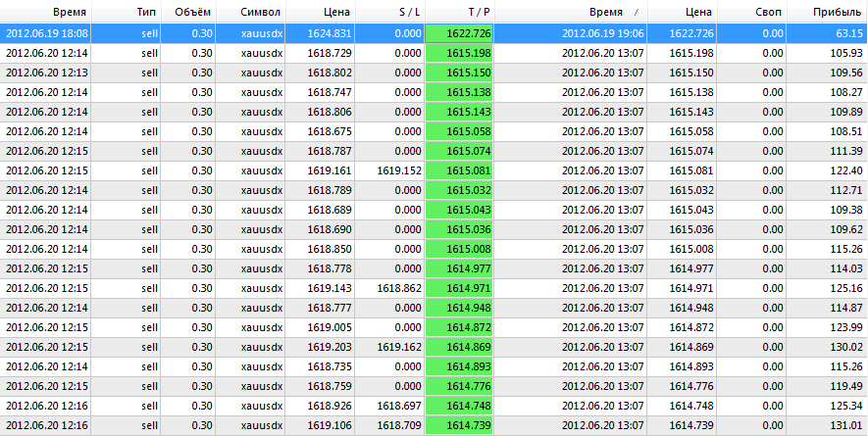Screen dimensions: 868x436
Task: Click the Цена header next to S / L
Action: point(321,12)
